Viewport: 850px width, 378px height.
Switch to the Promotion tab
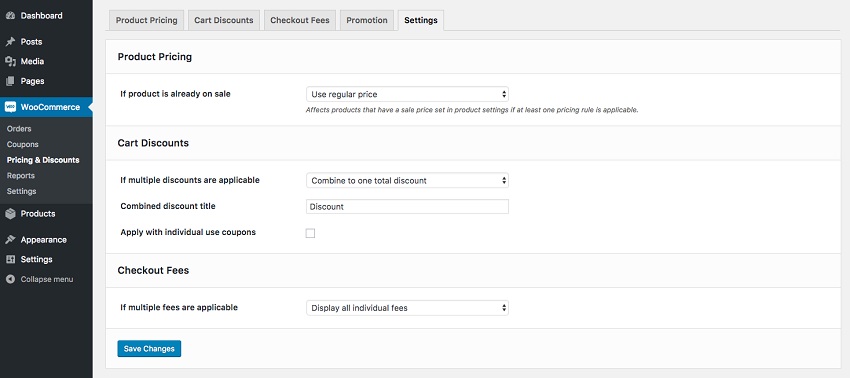(x=367, y=20)
